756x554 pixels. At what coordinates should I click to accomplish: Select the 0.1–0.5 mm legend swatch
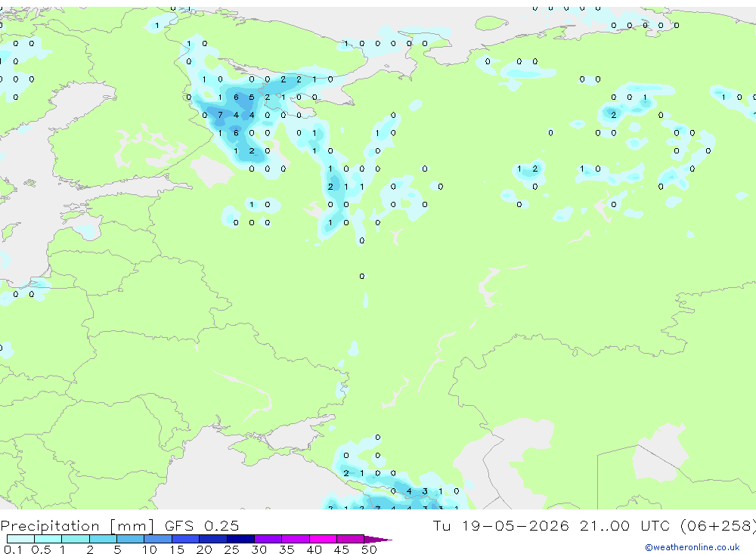tap(20, 539)
